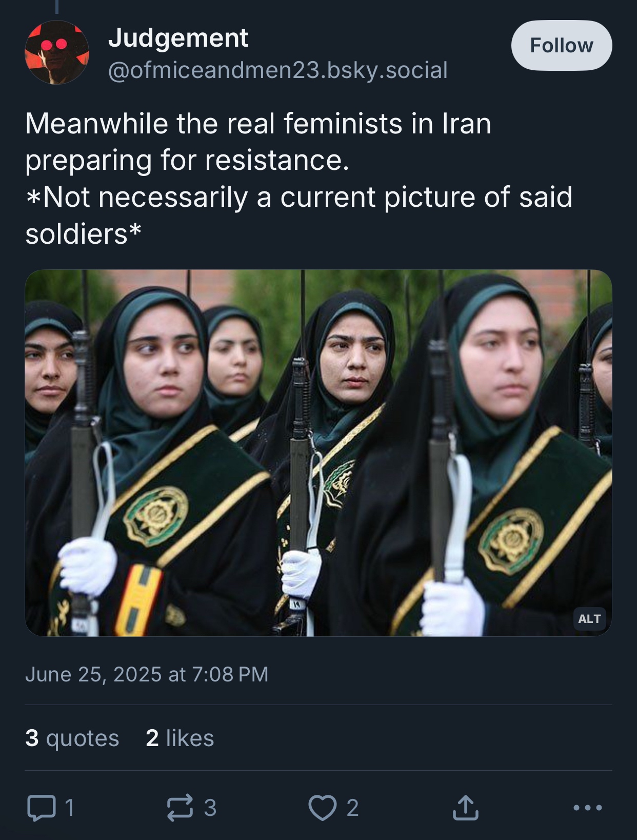Open Judgement's profile avatar
Viewport: 637px width, 840px height.
[57, 52]
